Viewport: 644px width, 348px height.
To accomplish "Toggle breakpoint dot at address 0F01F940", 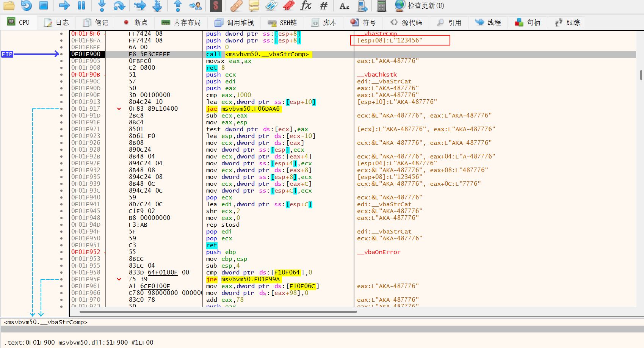I will [61, 198].
